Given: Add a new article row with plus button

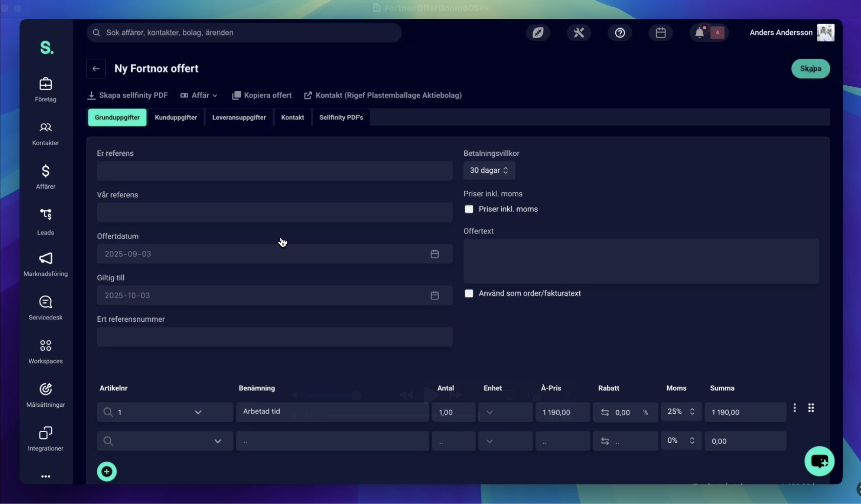Looking at the screenshot, I should (x=107, y=471).
